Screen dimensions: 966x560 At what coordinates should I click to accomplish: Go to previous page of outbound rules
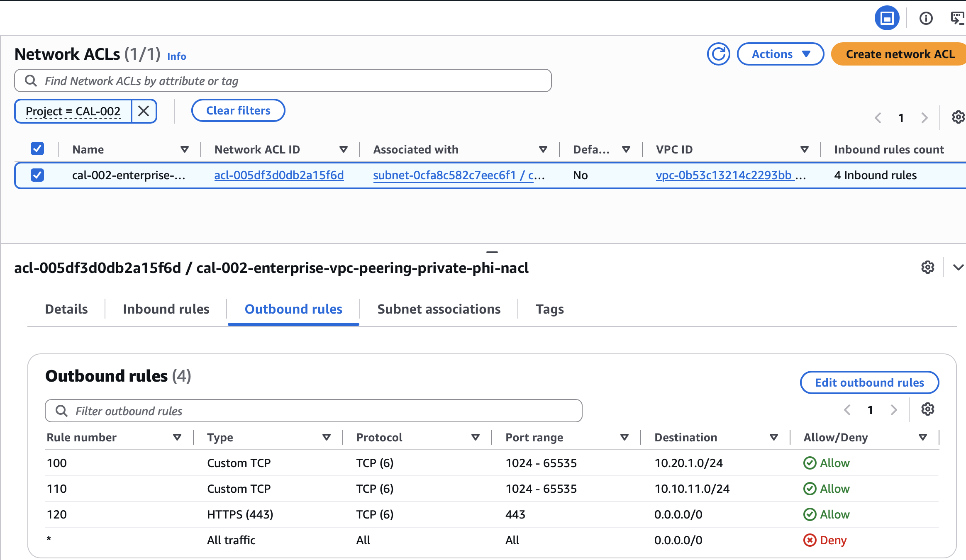[847, 410]
